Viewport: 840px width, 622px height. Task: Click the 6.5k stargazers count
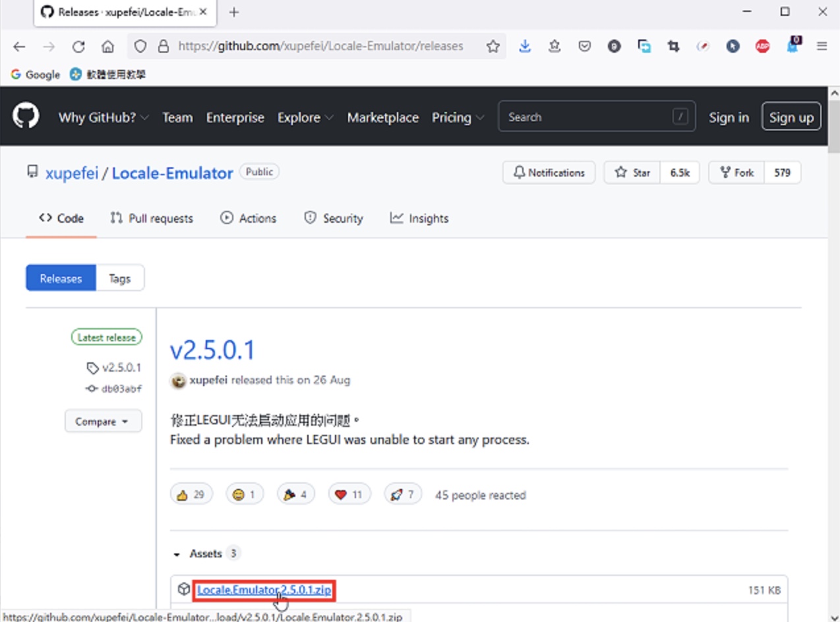pyautogui.click(x=680, y=173)
